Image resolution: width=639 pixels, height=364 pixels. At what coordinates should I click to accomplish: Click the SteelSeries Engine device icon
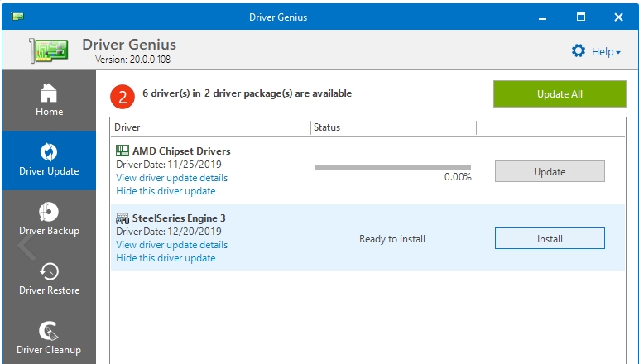pos(123,218)
